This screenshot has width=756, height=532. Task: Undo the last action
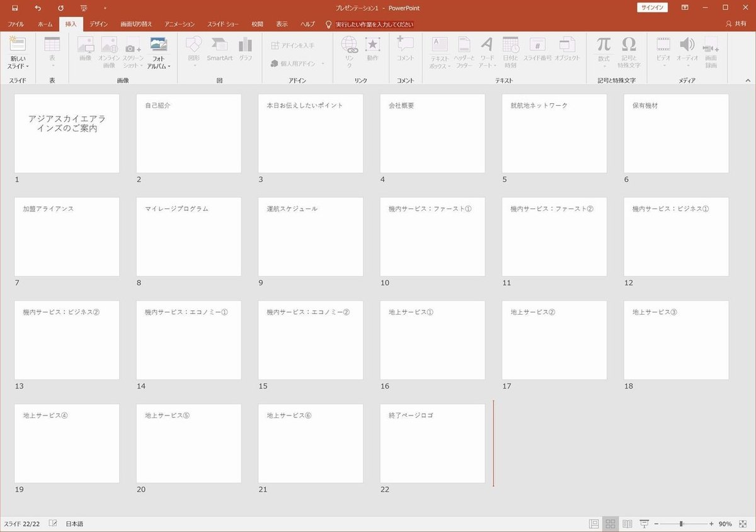tap(38, 8)
